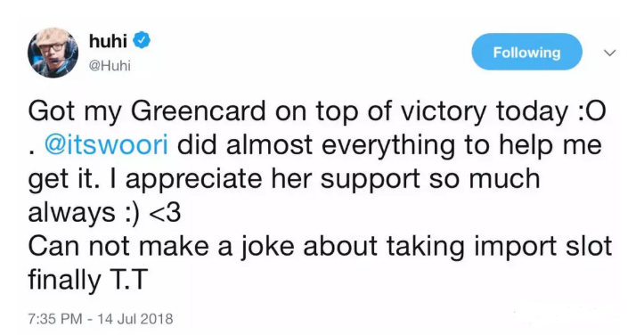
Task: Open the @Huhi handle link
Action: (110, 66)
